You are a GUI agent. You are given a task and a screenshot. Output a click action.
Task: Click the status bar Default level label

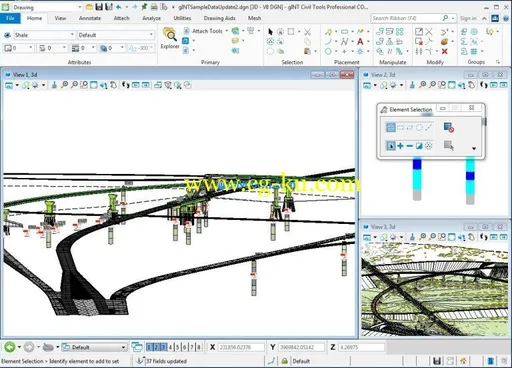coord(301,361)
